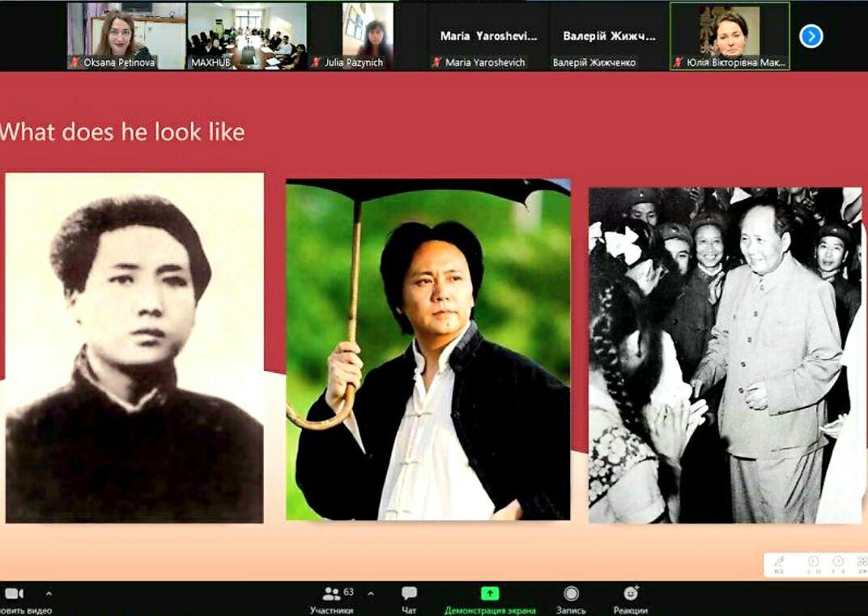The image size is (868, 616).
Task: Select the pen annotation tool on slide
Action: pyautogui.click(x=779, y=562)
